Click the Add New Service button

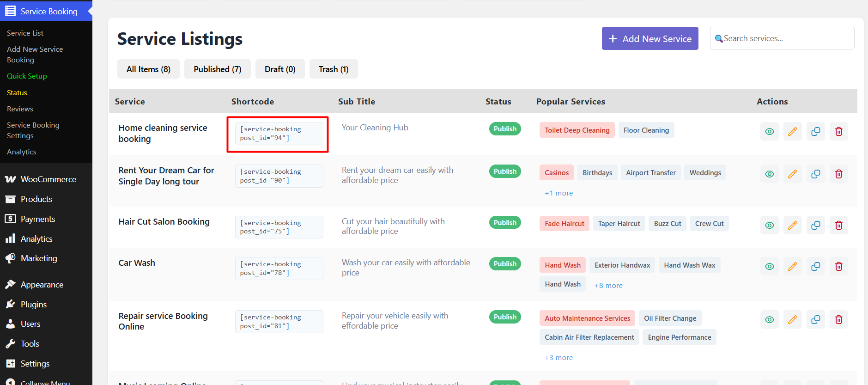coord(649,39)
